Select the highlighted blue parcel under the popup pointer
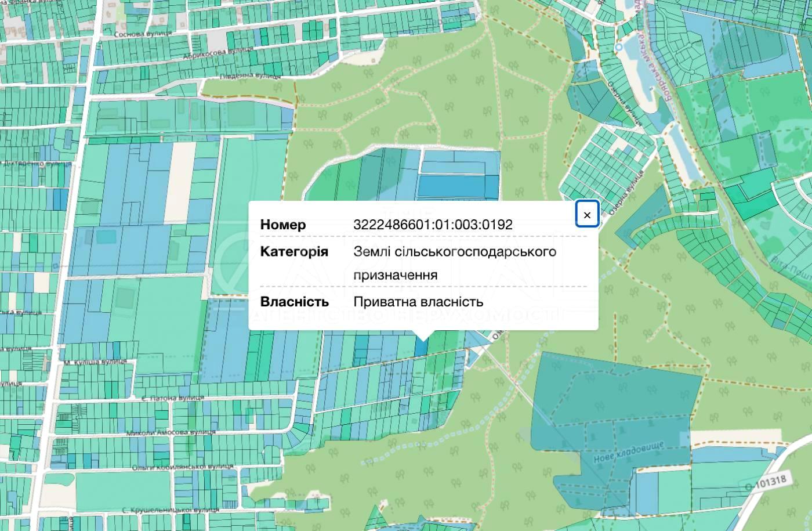812x531 pixels. [x=421, y=347]
